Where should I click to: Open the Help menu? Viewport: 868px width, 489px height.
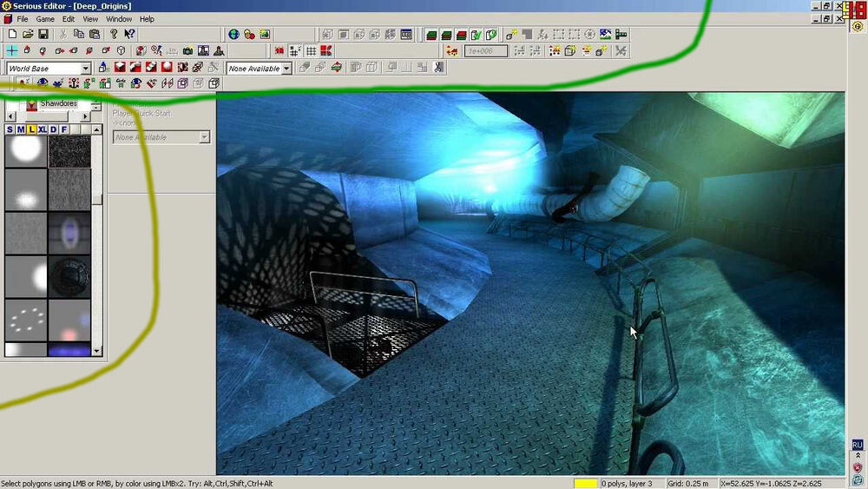[x=147, y=19]
